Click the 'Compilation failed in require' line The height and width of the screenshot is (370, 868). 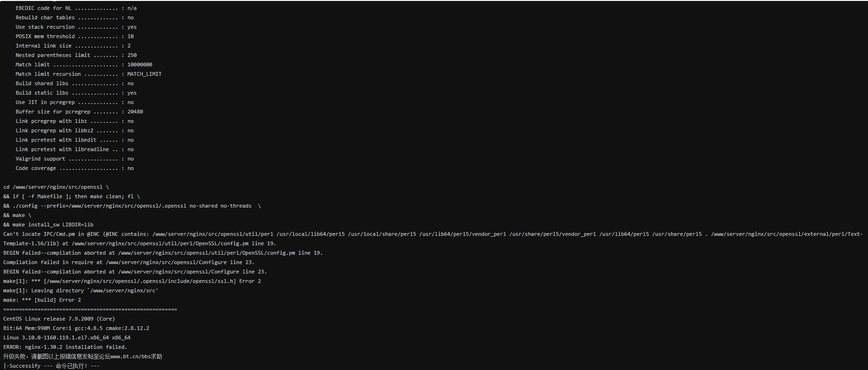point(129,262)
